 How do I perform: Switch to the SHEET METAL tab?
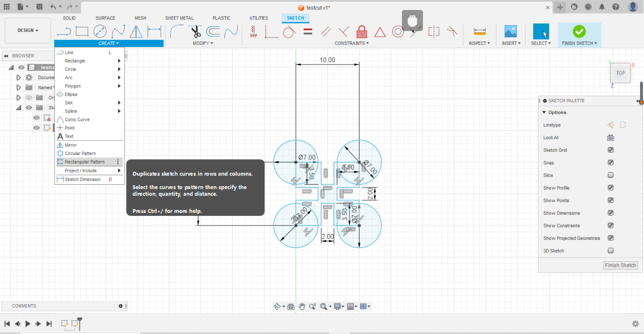pyautogui.click(x=179, y=18)
